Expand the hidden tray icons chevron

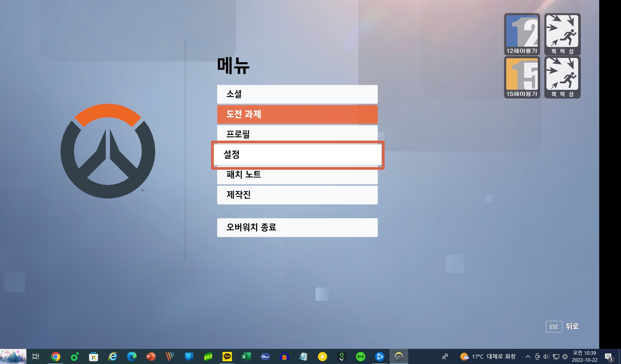[528, 357]
